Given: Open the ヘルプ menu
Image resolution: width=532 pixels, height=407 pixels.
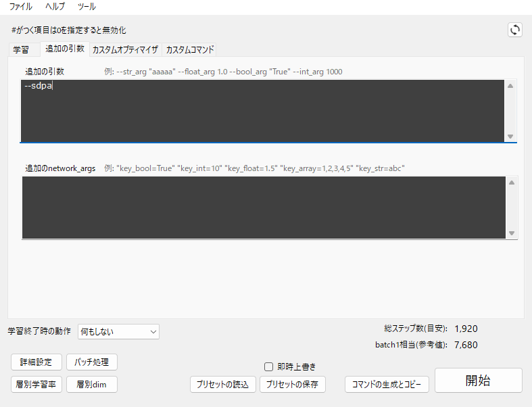Looking at the screenshot, I should click(x=55, y=7).
